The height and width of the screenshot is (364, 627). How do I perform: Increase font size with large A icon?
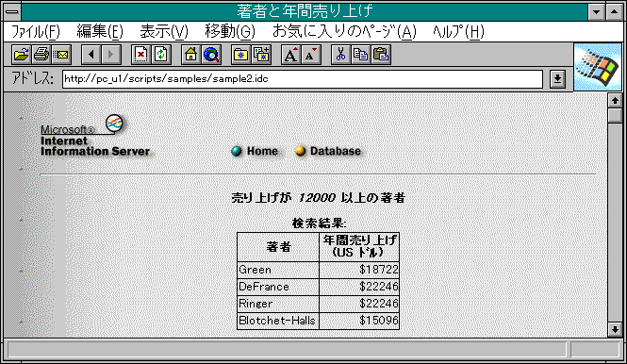coord(291,55)
